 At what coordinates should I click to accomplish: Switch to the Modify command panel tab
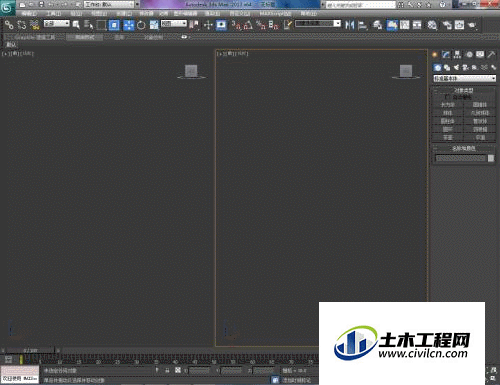coord(446,54)
